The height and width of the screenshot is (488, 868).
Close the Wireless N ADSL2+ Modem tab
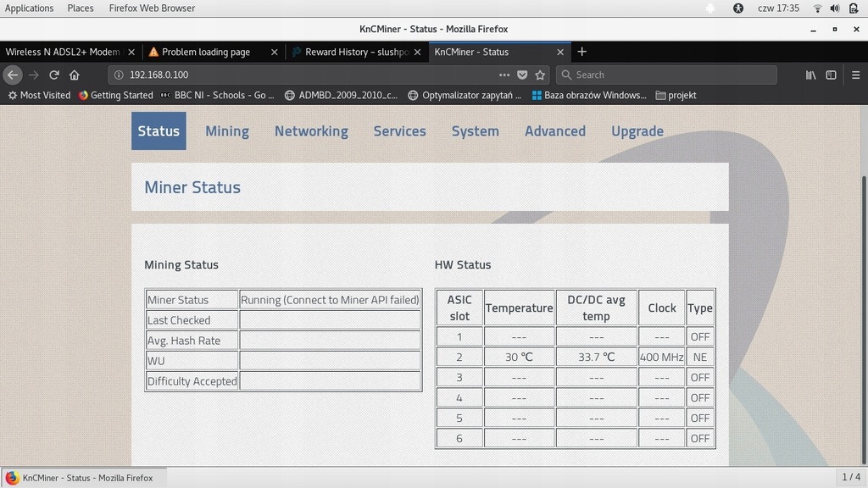[x=131, y=52]
